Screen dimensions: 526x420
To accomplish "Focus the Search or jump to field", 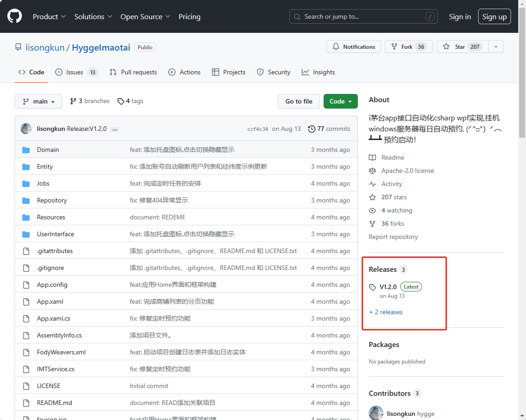I will point(363,16).
